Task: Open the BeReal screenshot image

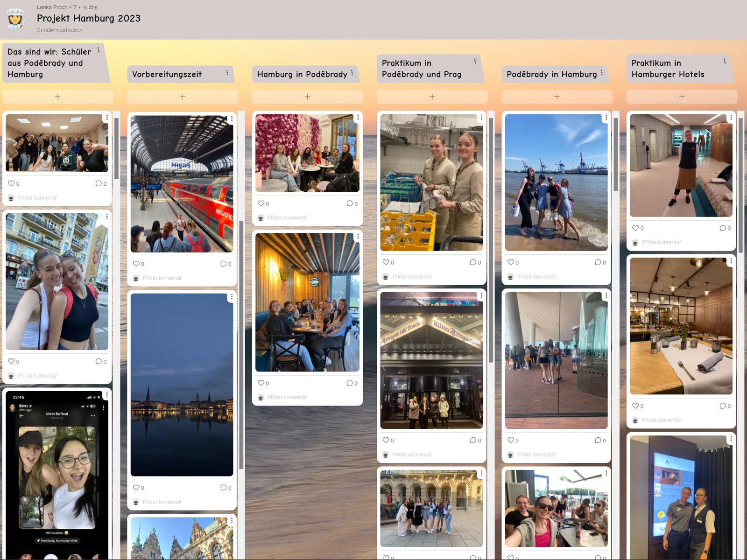Action: (57, 471)
